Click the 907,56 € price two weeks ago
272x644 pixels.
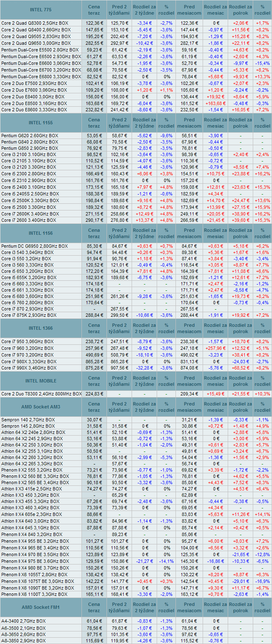[120, 367]
